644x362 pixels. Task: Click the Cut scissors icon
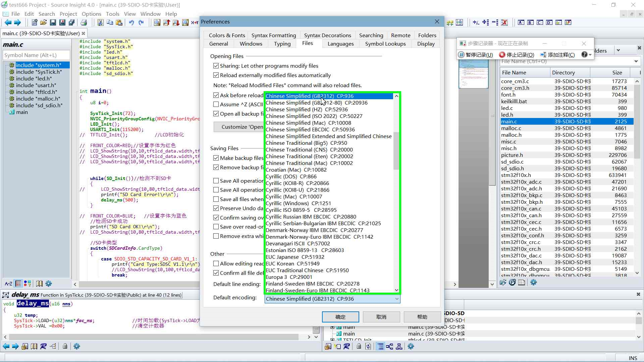100,22
